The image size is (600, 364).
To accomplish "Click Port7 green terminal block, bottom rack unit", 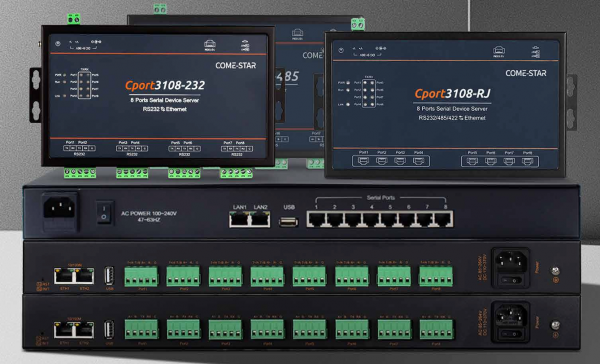I will (x=394, y=330).
